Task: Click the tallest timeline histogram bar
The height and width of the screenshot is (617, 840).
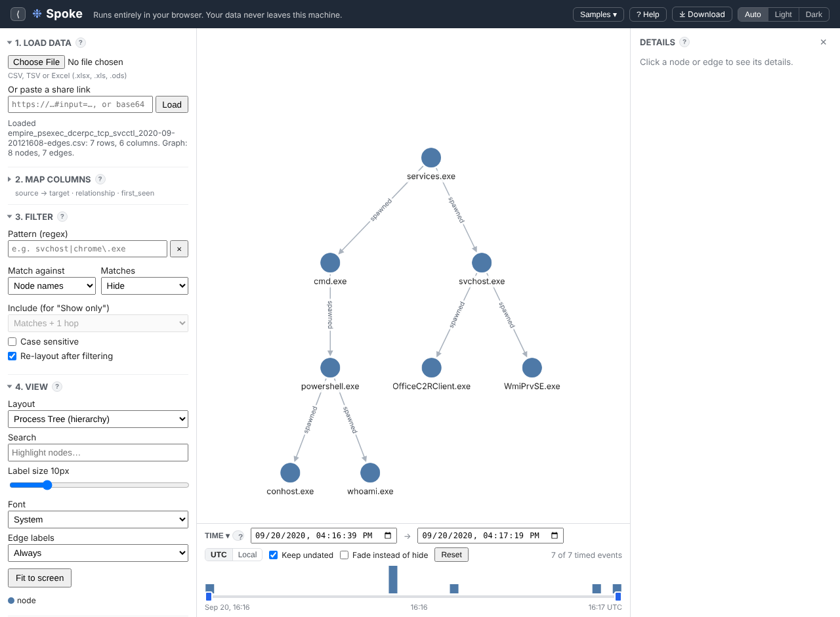Action: (x=393, y=580)
